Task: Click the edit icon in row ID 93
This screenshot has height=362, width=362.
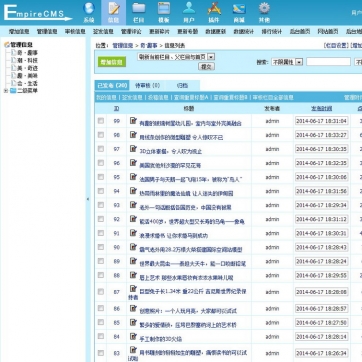Action: (x=133, y=205)
